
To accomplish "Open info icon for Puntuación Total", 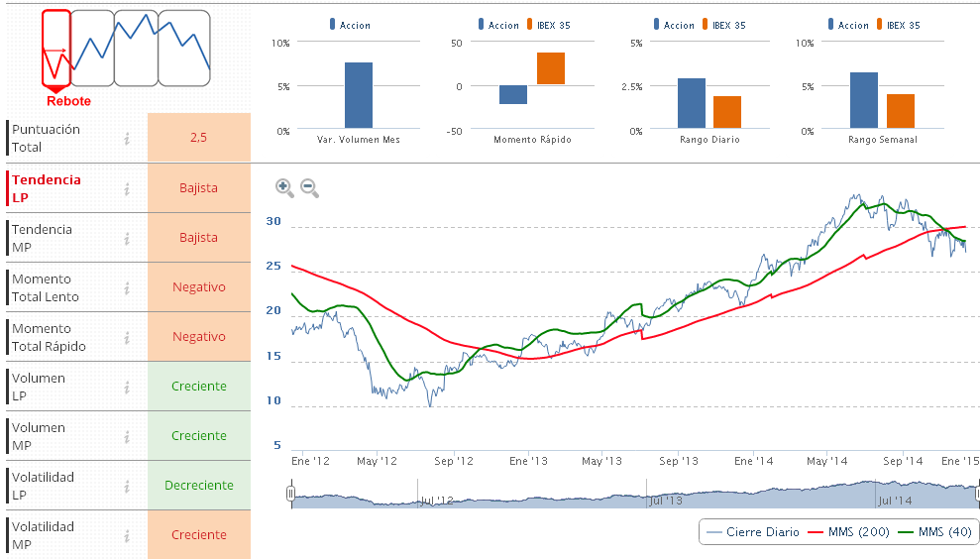I will (127, 139).
